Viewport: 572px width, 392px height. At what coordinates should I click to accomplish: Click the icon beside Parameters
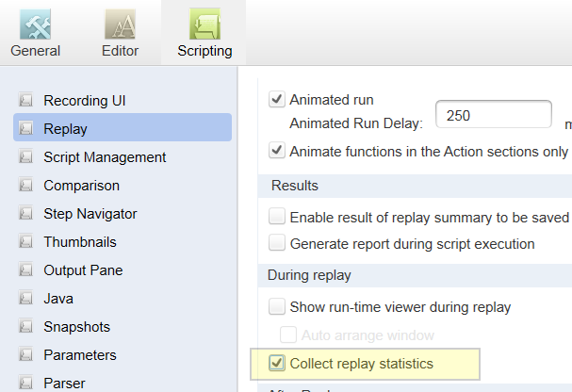[x=25, y=354]
